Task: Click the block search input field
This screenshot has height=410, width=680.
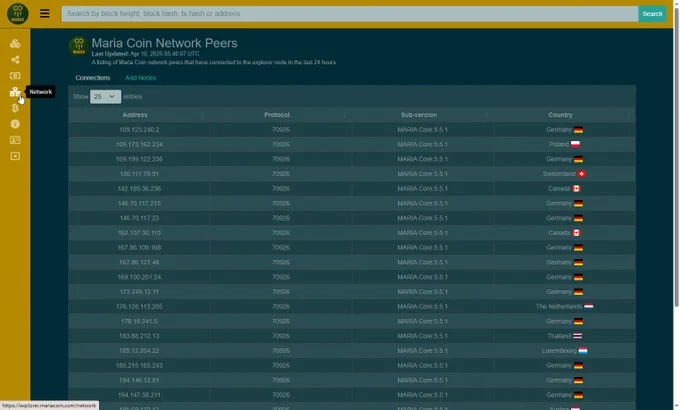Action: (350, 14)
